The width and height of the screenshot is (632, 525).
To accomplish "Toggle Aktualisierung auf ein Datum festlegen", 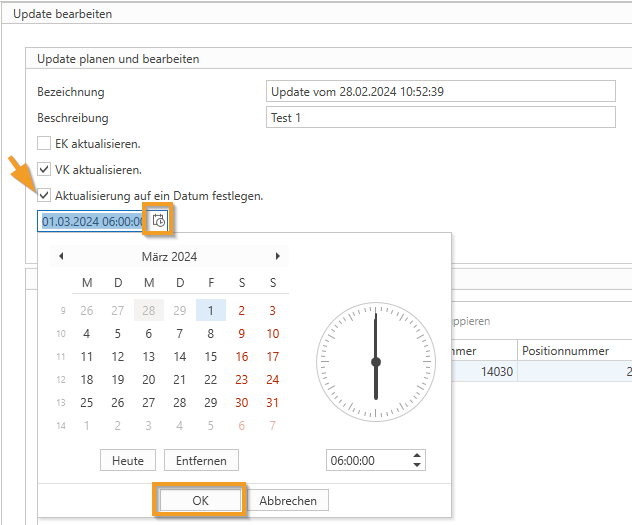I will tap(44, 195).
